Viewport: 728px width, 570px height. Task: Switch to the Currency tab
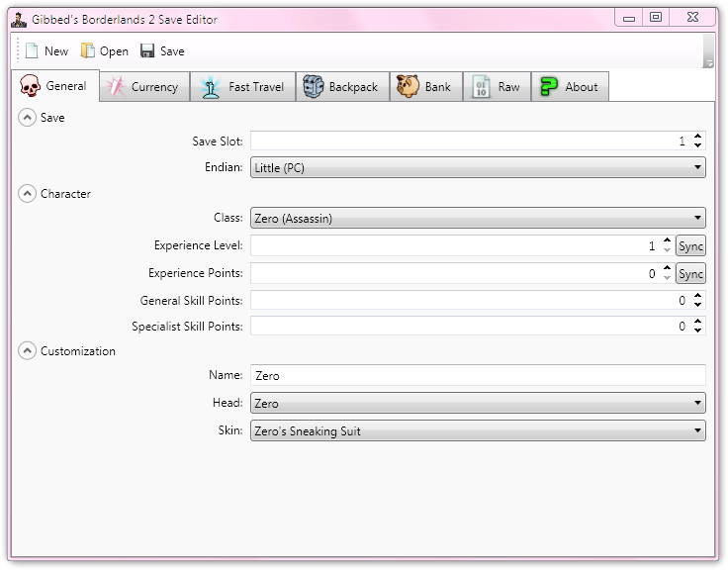click(144, 87)
